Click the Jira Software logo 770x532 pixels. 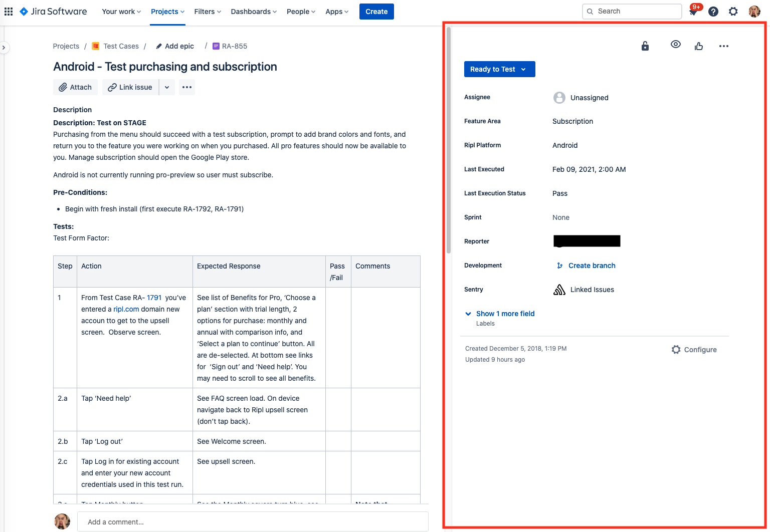pos(53,12)
